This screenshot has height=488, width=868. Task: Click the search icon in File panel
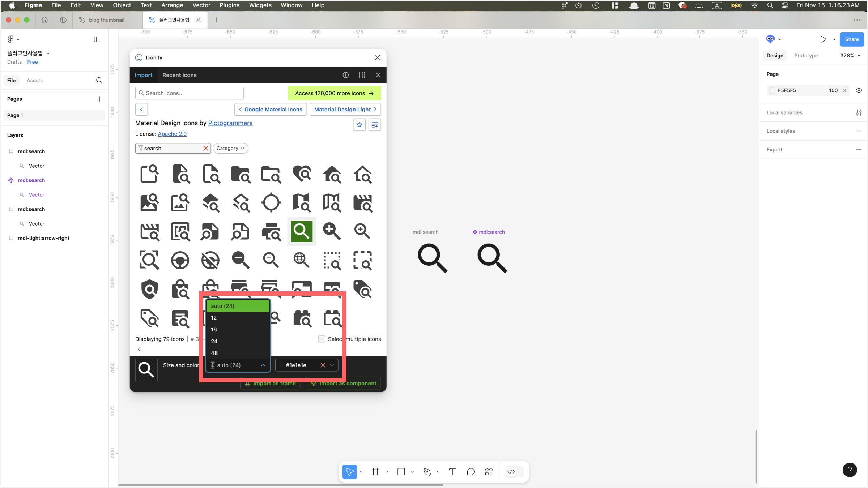(x=99, y=80)
